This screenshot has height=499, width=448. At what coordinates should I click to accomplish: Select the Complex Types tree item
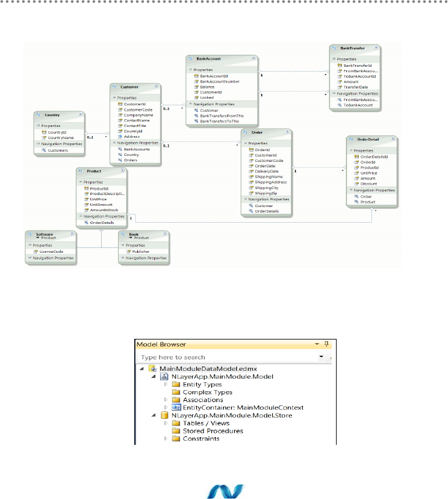pos(208,392)
